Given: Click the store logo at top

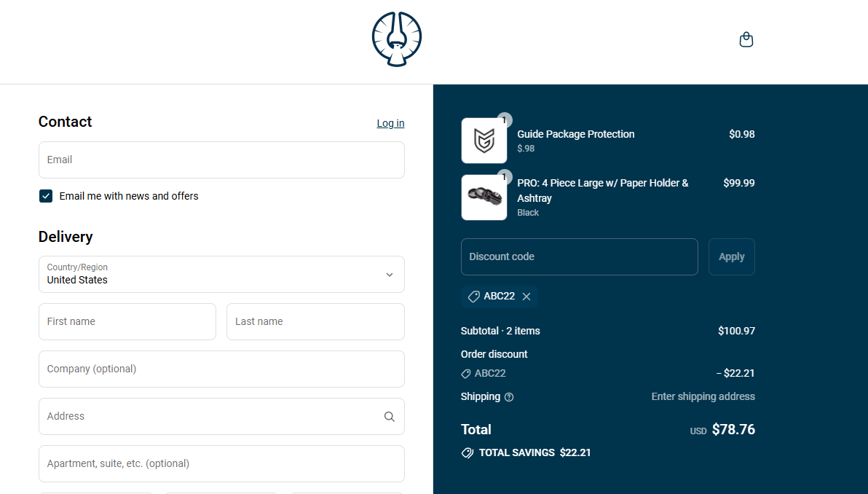Looking at the screenshot, I should click(x=397, y=39).
